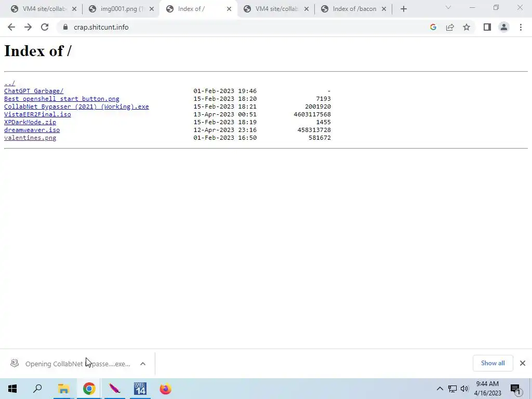
Task: Open Chrome three-dot menu
Action: click(521, 27)
